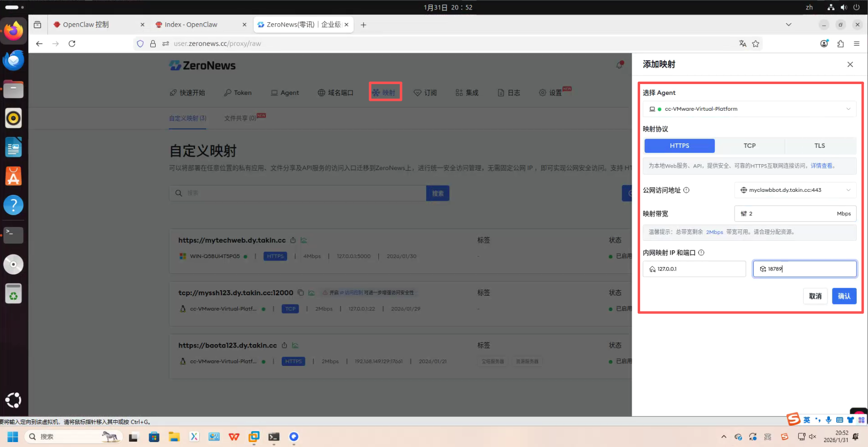Open the browser tab list dropdown
868x447 pixels.
coord(789,24)
